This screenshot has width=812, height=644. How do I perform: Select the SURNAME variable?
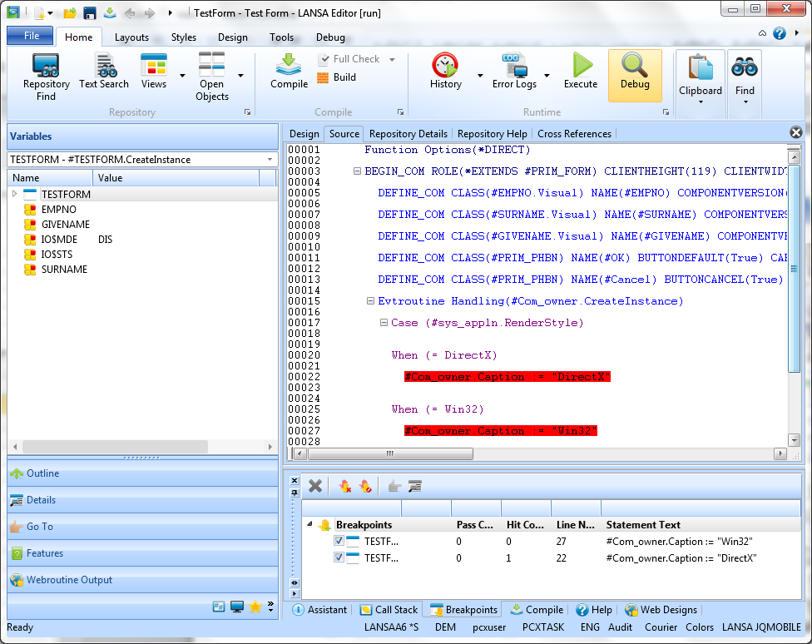tap(64, 270)
